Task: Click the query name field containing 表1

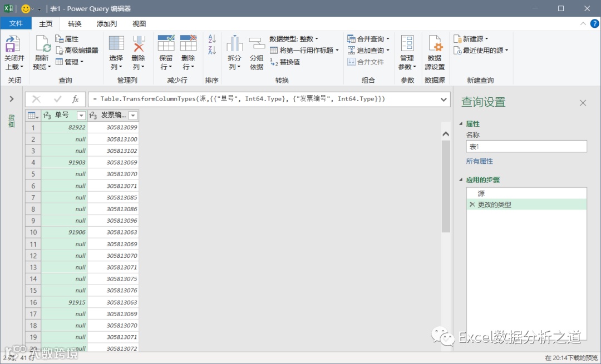Action: pyautogui.click(x=526, y=147)
